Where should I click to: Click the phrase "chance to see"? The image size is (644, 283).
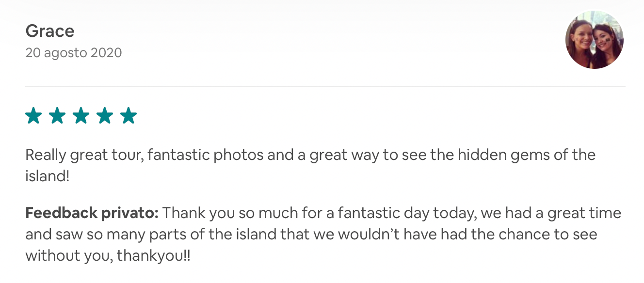(549, 235)
